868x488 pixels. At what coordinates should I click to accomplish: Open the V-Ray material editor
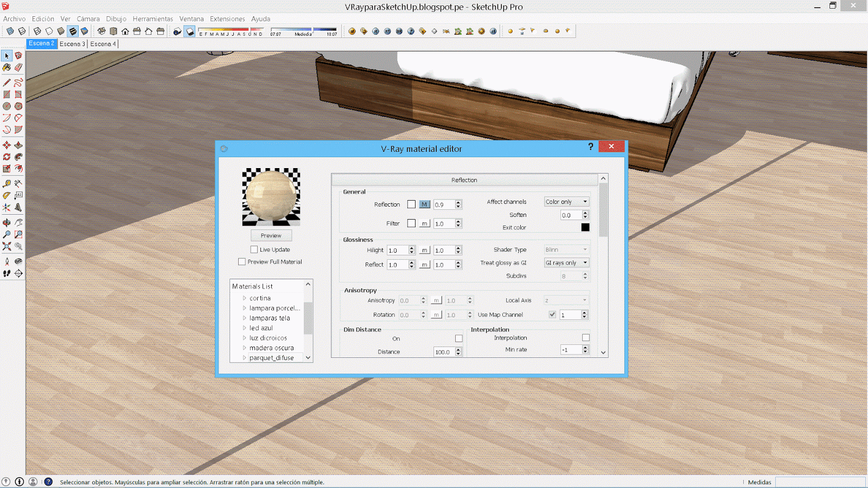(x=352, y=31)
